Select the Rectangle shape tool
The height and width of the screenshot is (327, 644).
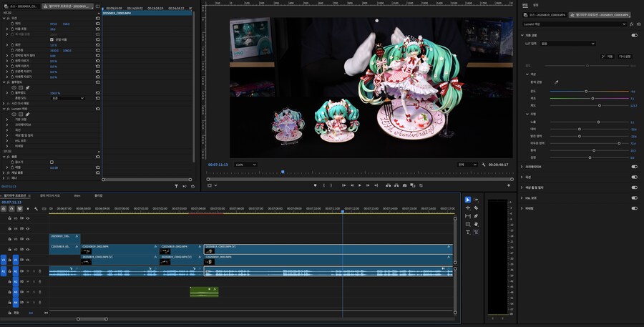click(x=468, y=224)
